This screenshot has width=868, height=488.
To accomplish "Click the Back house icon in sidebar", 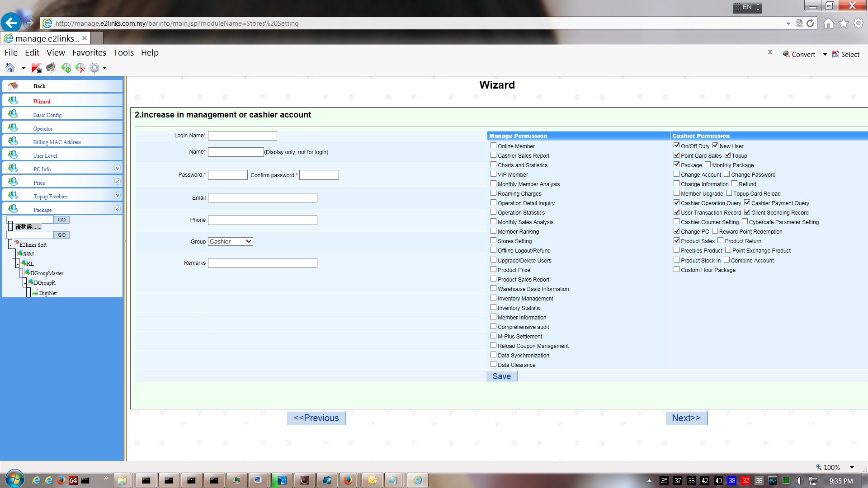I will pyautogui.click(x=13, y=86).
